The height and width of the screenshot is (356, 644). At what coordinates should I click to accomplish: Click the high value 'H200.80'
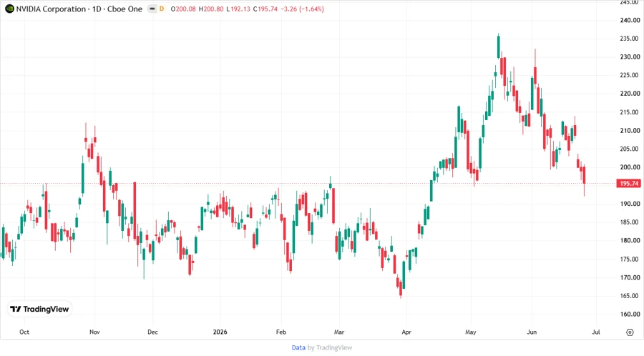click(x=211, y=9)
